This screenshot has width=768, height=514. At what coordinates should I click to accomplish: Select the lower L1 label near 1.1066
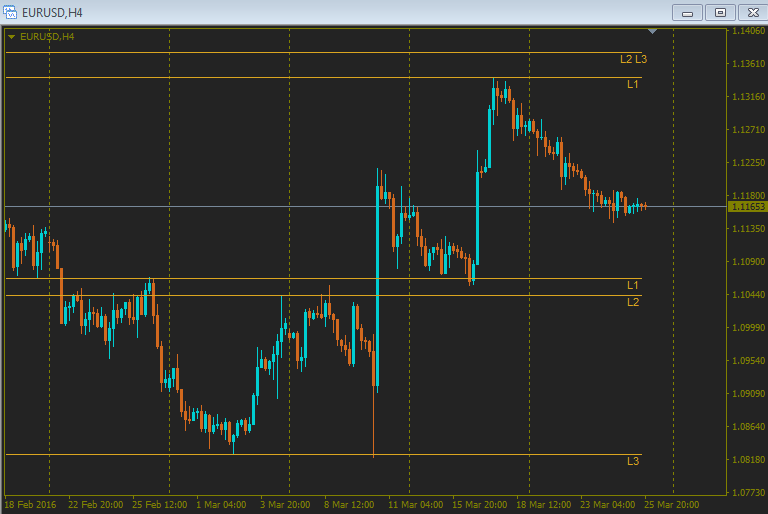pyautogui.click(x=633, y=285)
